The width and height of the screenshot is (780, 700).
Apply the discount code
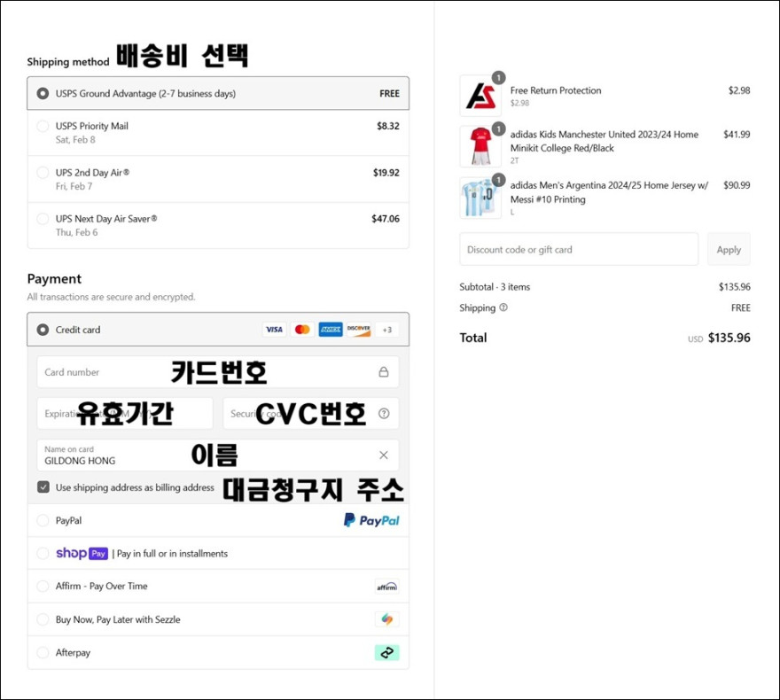tap(729, 249)
